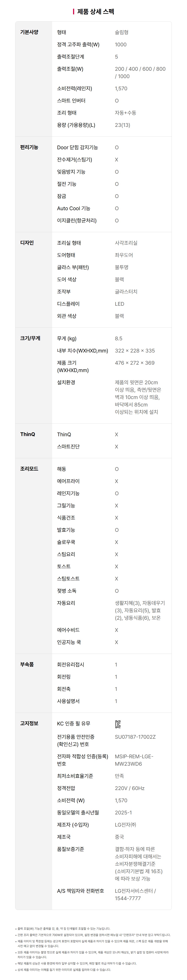Click the 자동요리 value text

140,610
